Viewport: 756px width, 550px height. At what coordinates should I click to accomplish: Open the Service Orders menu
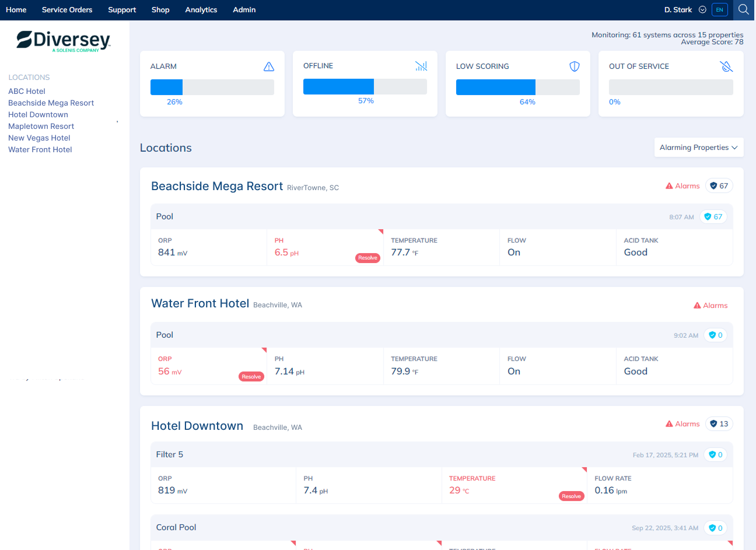[x=67, y=10]
